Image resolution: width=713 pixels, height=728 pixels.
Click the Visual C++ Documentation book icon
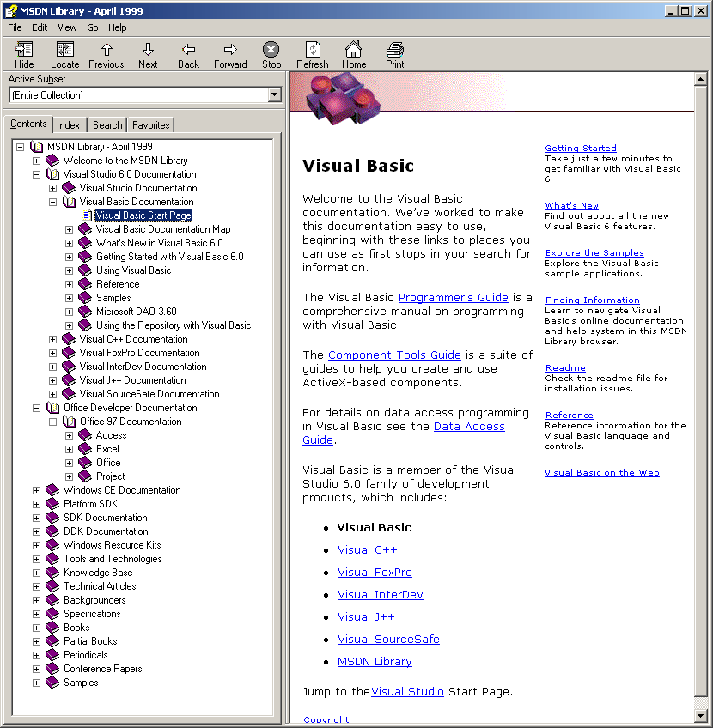[69, 339]
